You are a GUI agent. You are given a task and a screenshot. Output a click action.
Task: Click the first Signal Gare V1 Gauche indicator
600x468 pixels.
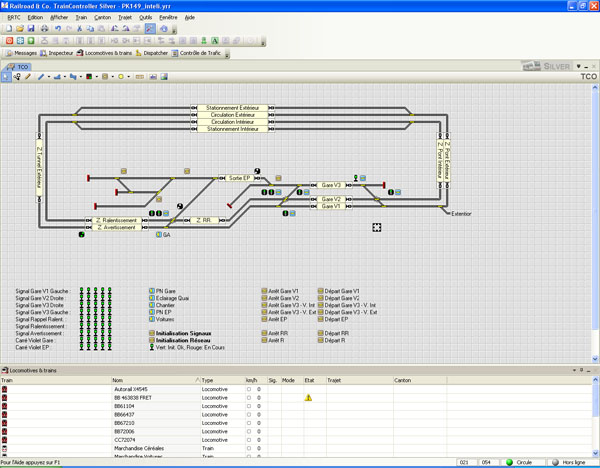[x=83, y=291]
